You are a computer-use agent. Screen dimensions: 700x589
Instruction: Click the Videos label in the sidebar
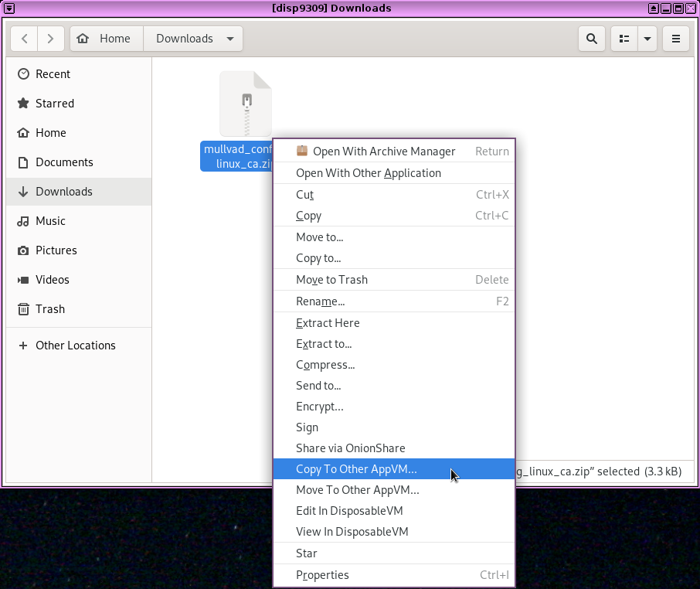coord(53,280)
